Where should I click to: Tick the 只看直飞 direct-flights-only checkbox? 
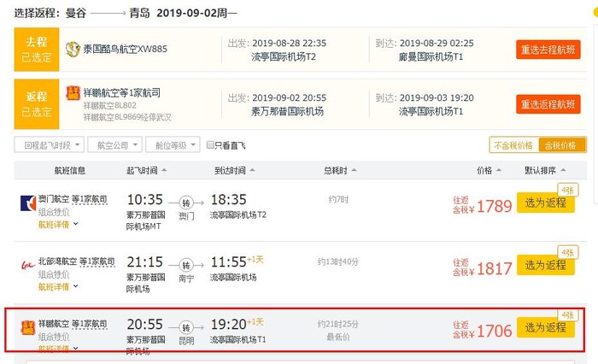[211, 145]
